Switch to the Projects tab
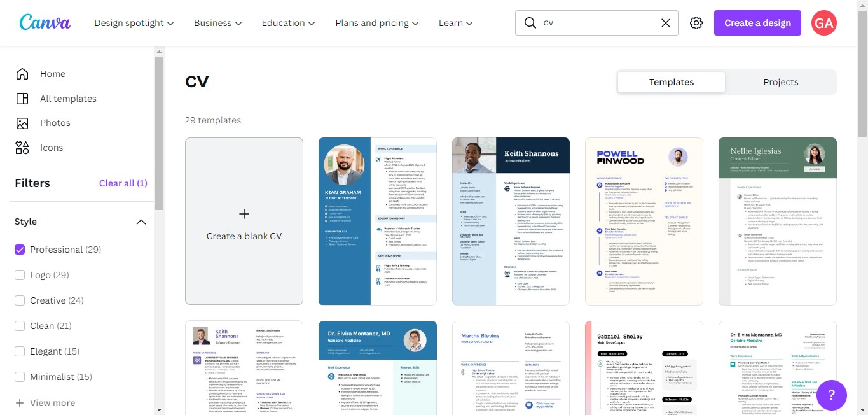Viewport: 868px width, 415px height. coord(780,82)
